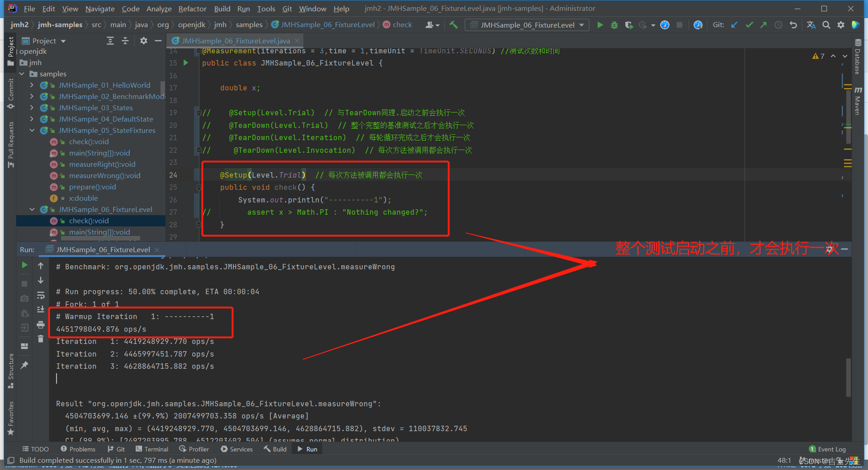Select prepare():void in project tree
The height and width of the screenshot is (470, 868).
[x=92, y=187]
